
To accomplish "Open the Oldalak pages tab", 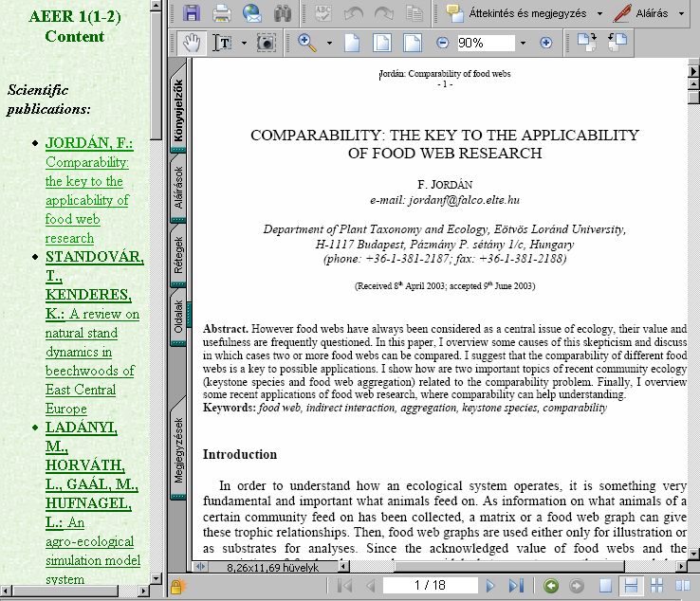I will 178,318.
